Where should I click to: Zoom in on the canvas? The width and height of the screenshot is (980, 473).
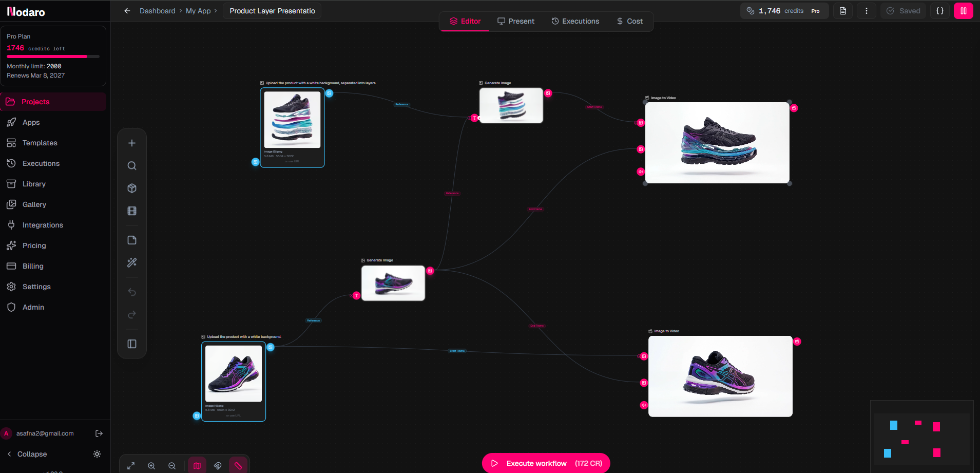tap(151, 466)
